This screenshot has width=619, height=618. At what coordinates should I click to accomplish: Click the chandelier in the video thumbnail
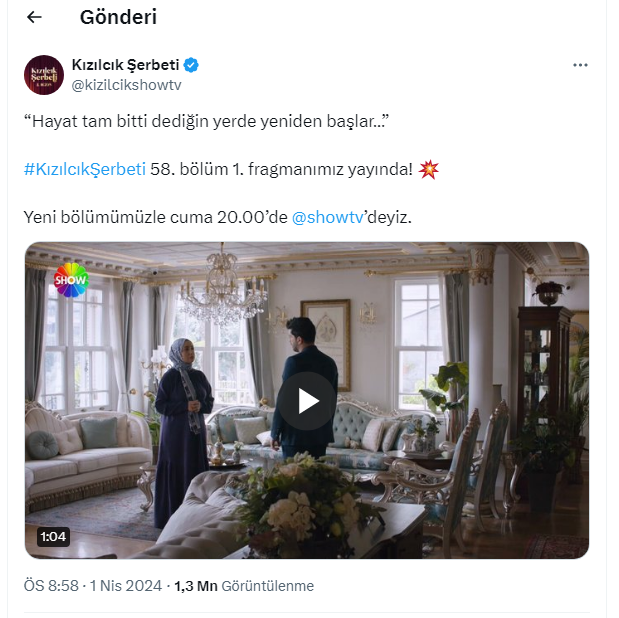coord(223,280)
